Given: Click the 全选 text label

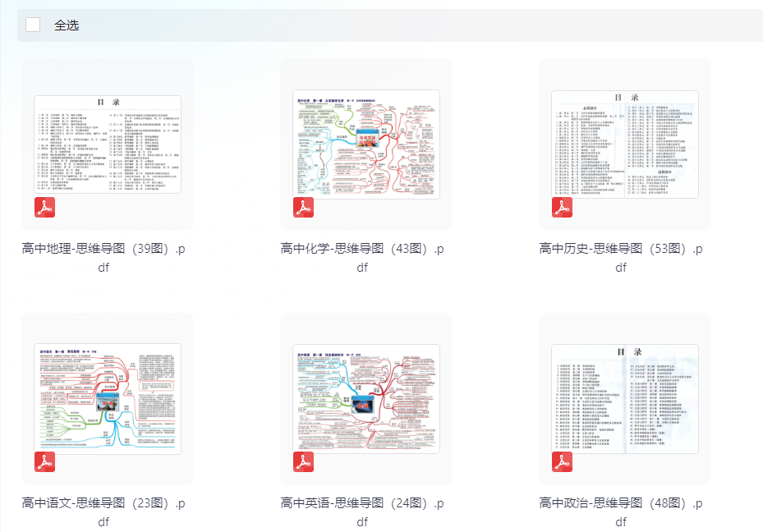Looking at the screenshot, I should (x=67, y=25).
